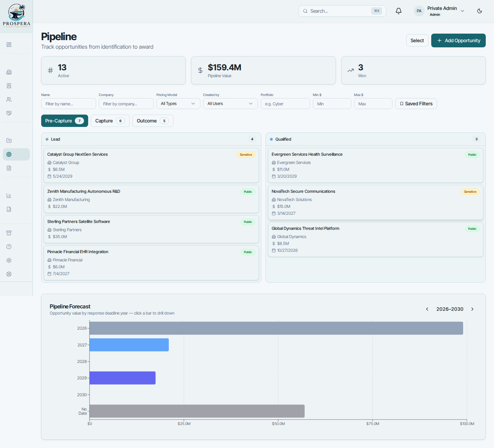The image size is (494, 448).
Task: Open the contacts book icon in sidebar
Action: [9, 86]
